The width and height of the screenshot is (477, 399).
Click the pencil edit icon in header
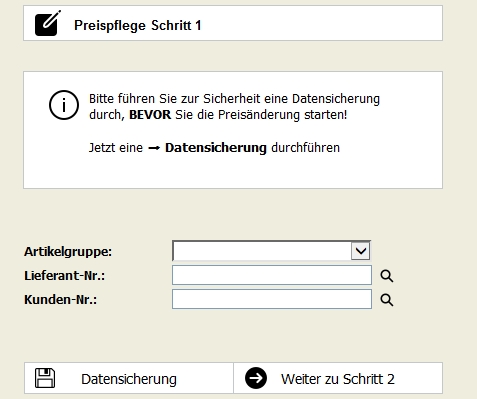(48, 23)
